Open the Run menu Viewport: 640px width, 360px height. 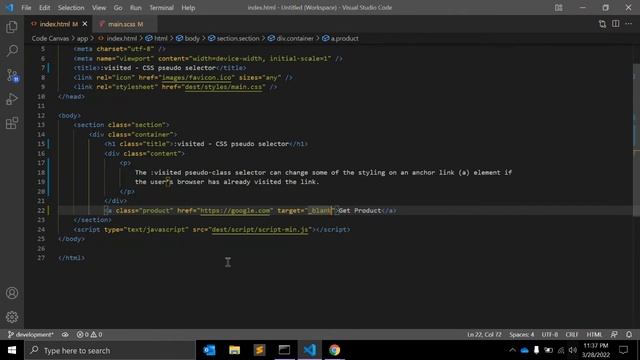point(136,8)
